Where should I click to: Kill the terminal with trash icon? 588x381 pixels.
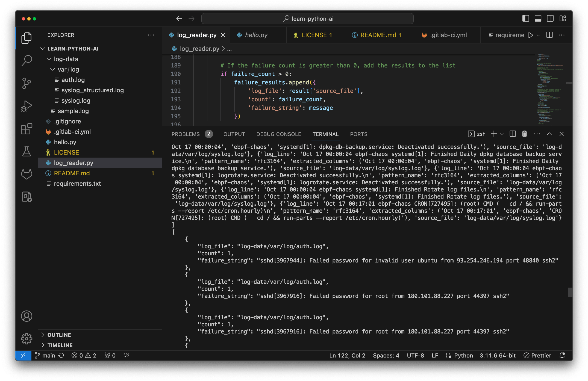524,134
